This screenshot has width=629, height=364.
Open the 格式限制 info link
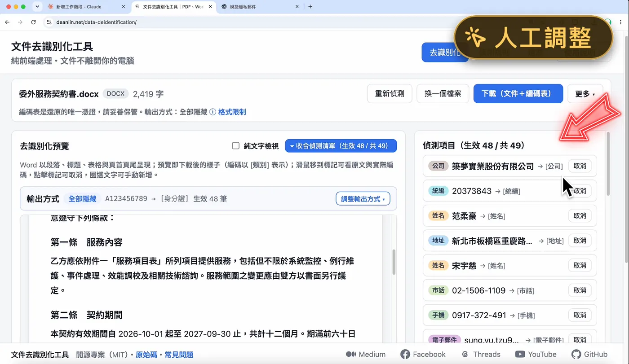click(232, 112)
